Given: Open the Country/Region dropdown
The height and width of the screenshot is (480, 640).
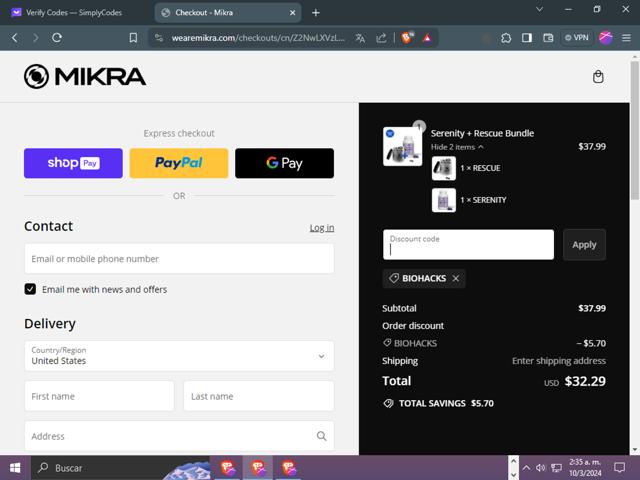Looking at the screenshot, I should pyautogui.click(x=179, y=356).
